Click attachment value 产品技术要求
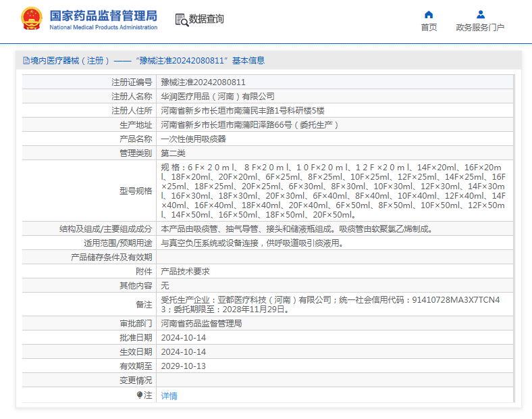 185,272
